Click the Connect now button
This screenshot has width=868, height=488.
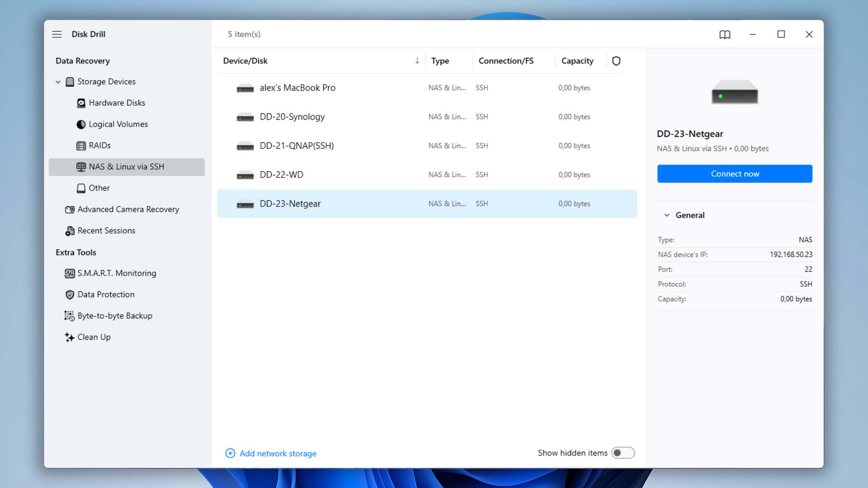click(734, 174)
